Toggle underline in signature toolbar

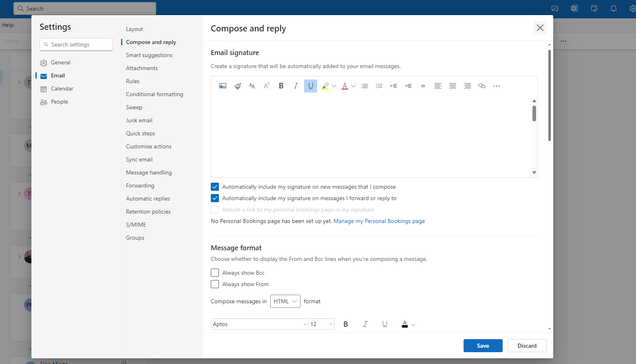[311, 86]
